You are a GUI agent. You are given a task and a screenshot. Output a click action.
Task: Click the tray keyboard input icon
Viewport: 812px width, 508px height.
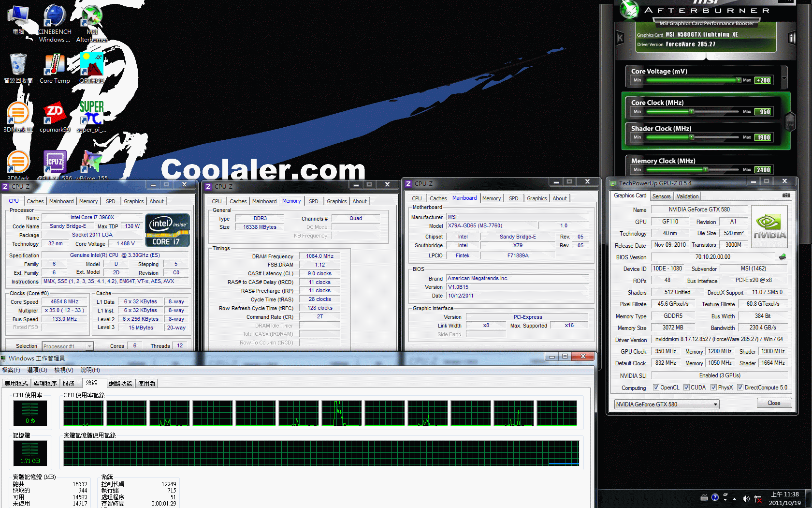click(x=704, y=497)
